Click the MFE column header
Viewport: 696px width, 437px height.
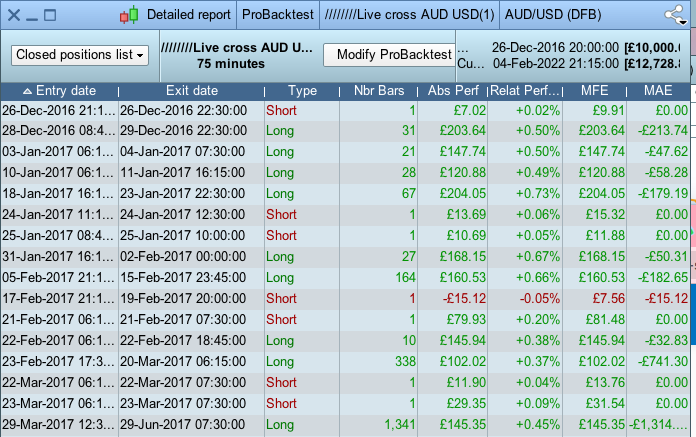594,91
